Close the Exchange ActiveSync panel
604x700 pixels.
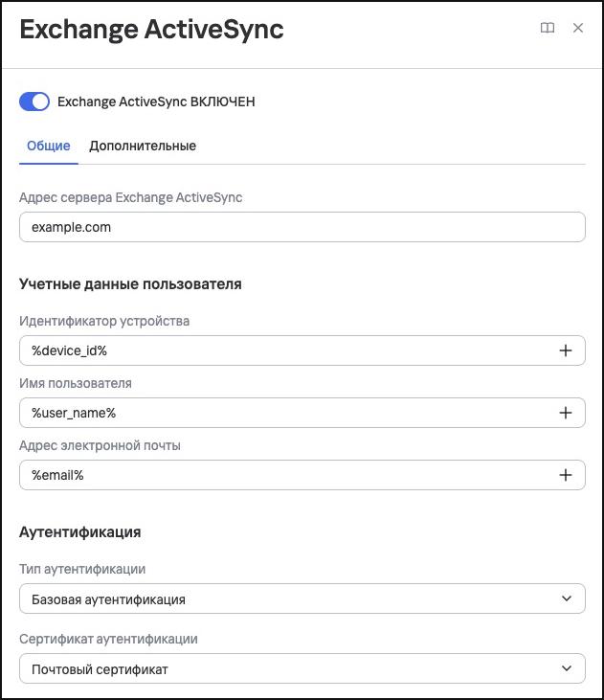578,28
